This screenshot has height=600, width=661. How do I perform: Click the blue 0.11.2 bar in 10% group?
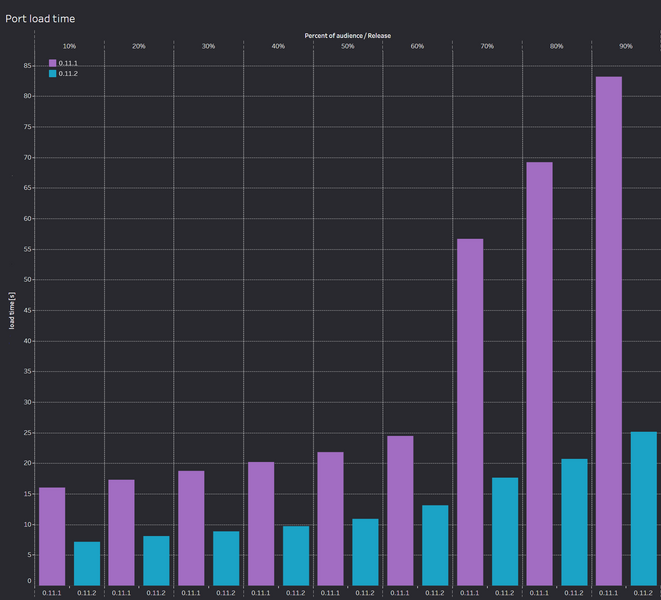coord(87,563)
